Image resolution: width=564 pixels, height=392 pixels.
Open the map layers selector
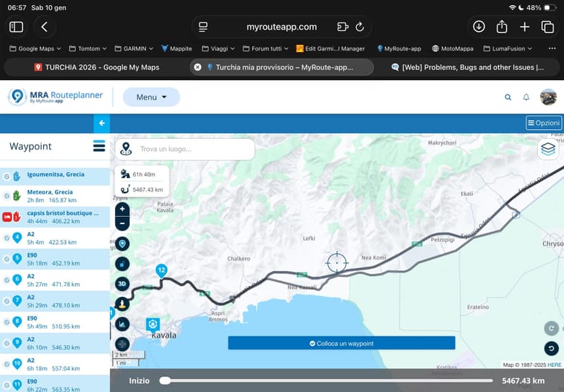(x=548, y=149)
